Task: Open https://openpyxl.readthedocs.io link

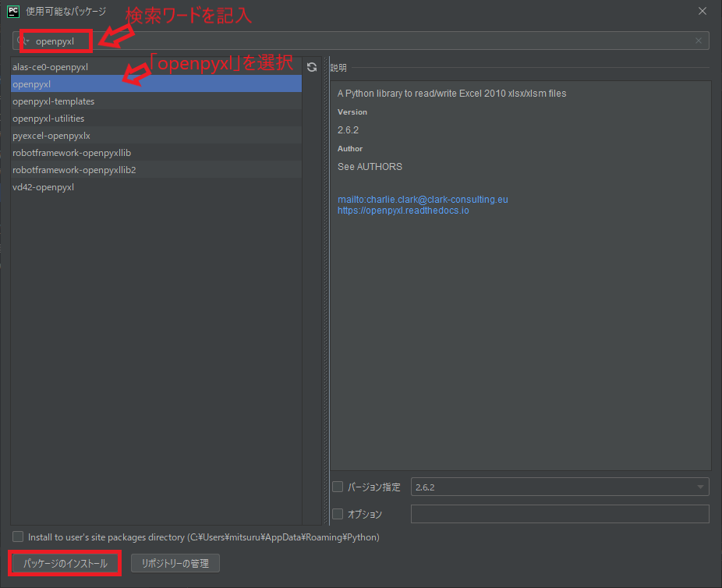Action: [x=403, y=211]
